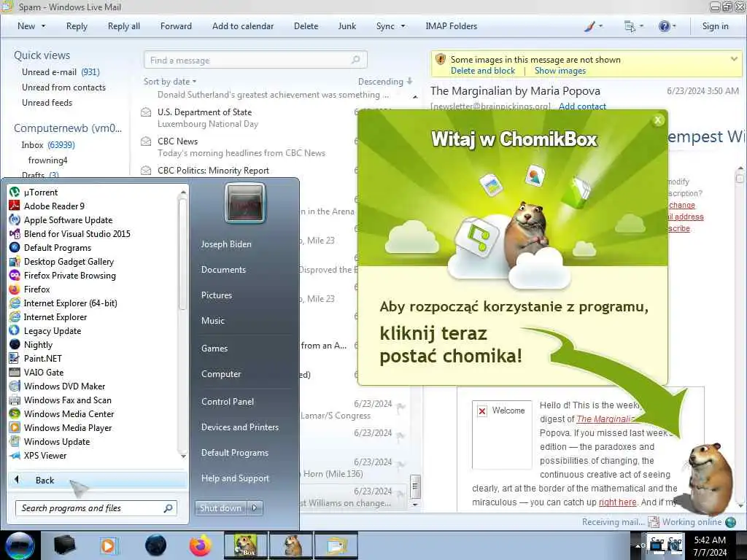
Task: Close the ChomikBox welcome popup
Action: [x=658, y=120]
